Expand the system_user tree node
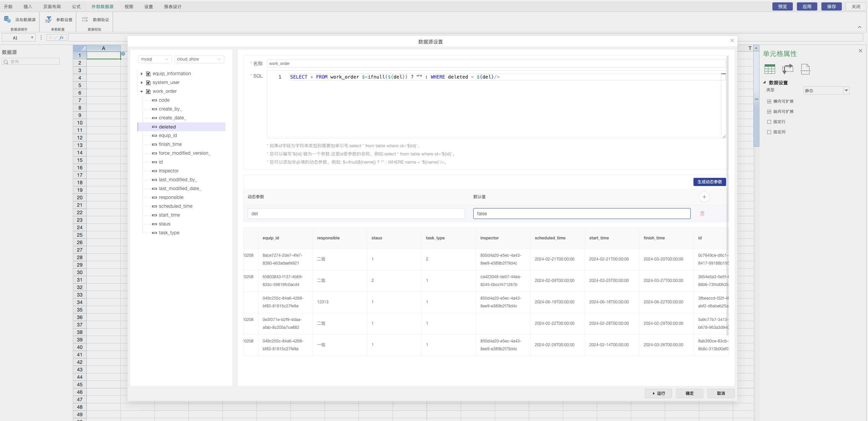 pos(142,83)
